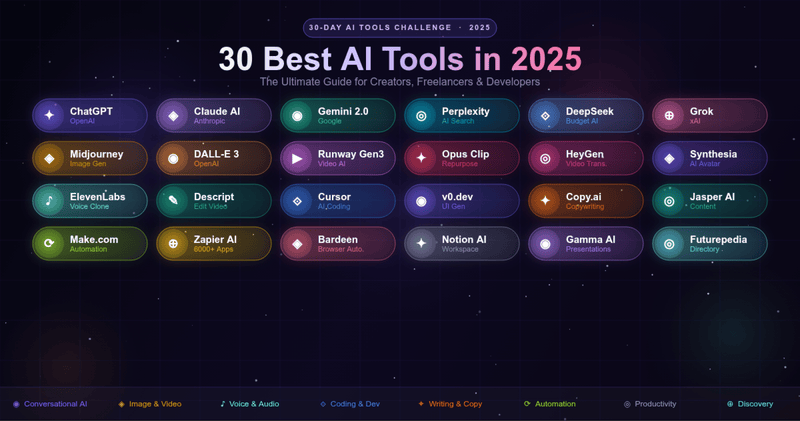The height and width of the screenshot is (421, 800).
Task: Select the Image & Video category
Action: [150, 404]
